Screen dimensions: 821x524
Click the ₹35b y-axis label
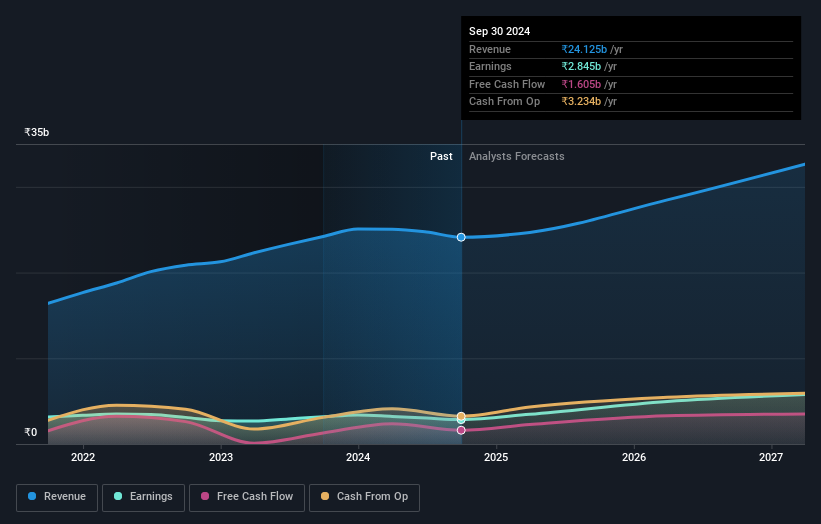pos(37,132)
